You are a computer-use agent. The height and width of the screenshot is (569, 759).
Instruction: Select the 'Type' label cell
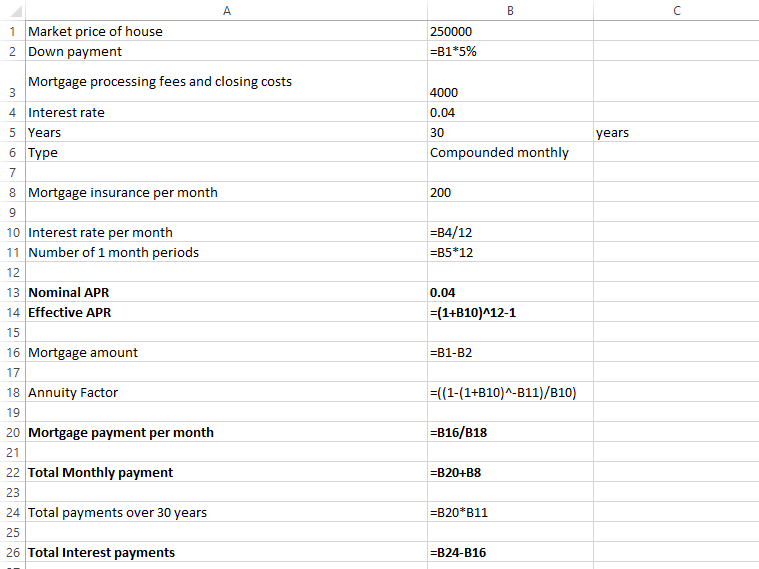tap(227, 152)
